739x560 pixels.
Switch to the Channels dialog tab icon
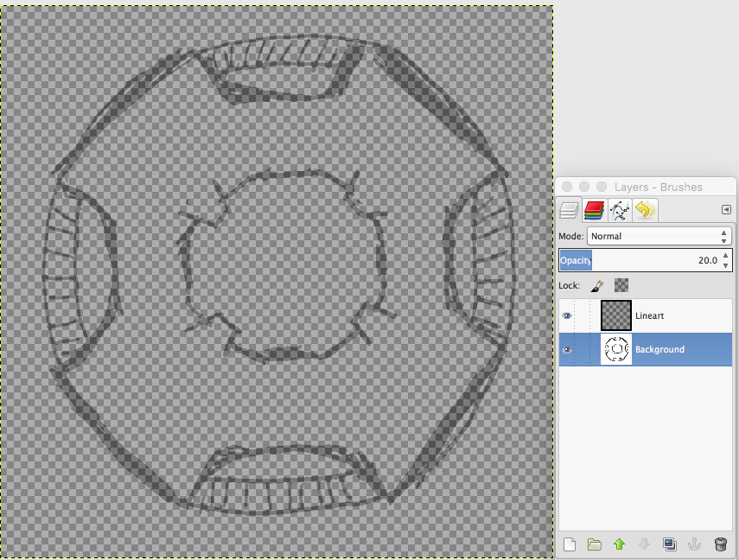pyautogui.click(x=594, y=210)
